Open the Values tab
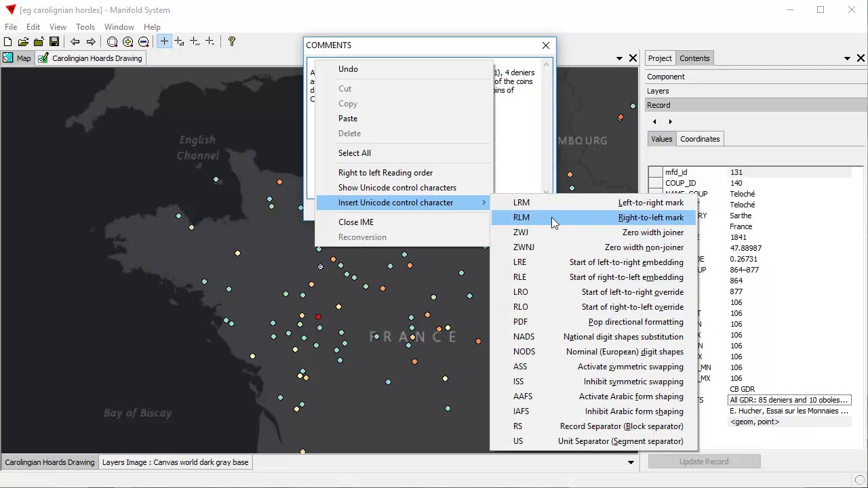868x488 pixels. coord(662,139)
